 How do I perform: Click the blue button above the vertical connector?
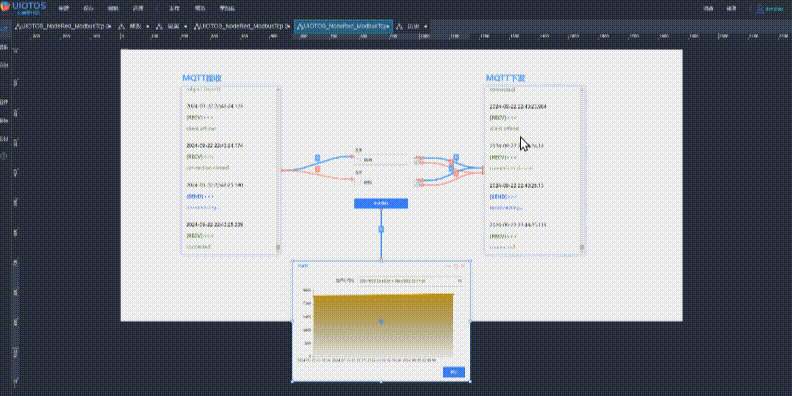(381, 203)
